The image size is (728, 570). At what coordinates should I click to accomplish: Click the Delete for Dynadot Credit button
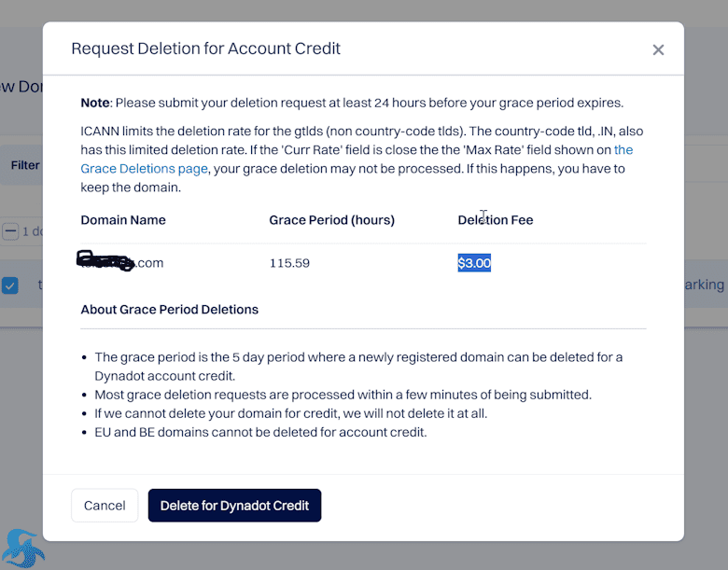pos(234,505)
